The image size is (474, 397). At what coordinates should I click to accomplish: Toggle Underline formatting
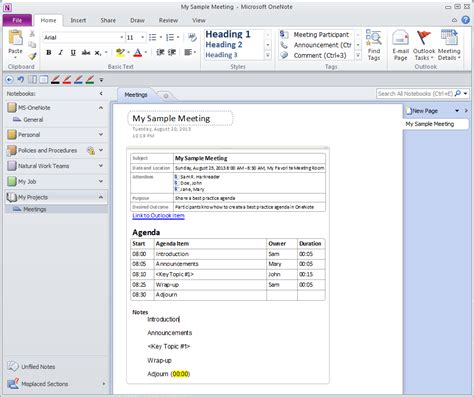point(73,52)
